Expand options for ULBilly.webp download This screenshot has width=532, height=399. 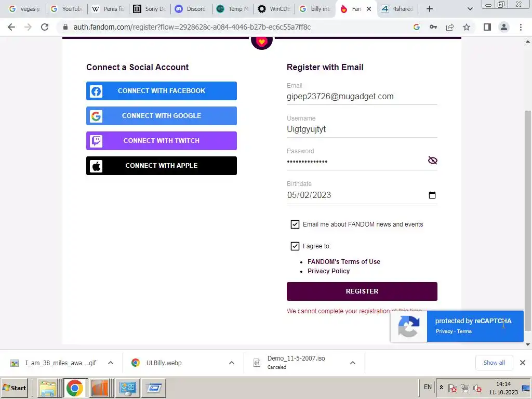pos(232,363)
